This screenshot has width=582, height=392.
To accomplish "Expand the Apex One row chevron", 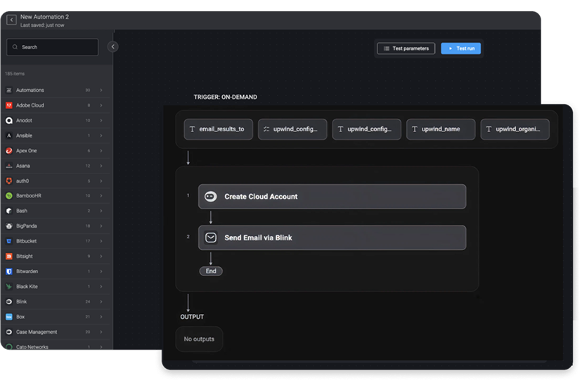I will pos(101,150).
